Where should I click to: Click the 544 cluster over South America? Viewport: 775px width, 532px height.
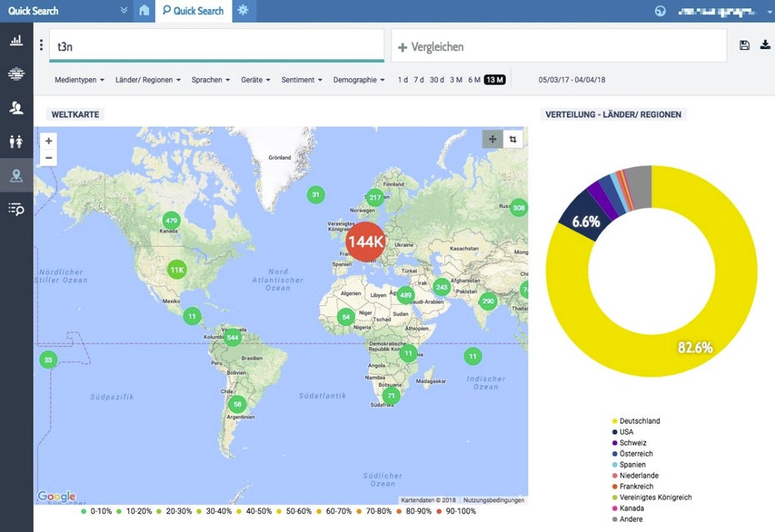pyautogui.click(x=232, y=338)
